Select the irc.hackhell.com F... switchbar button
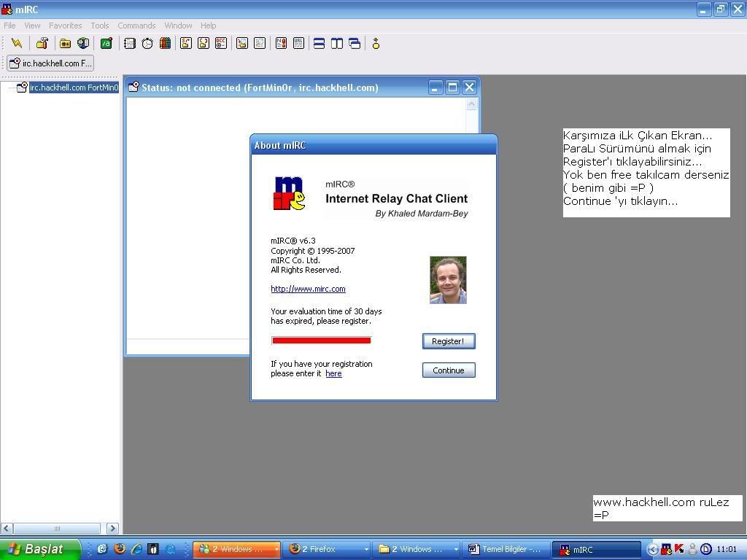Viewport: 747px width, 560px height. click(x=50, y=63)
